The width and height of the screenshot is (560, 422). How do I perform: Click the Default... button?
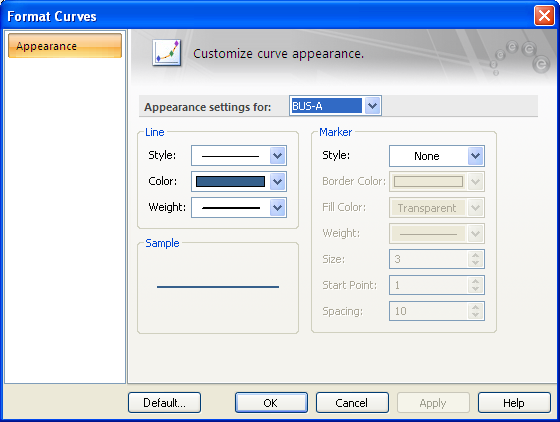pos(164,403)
